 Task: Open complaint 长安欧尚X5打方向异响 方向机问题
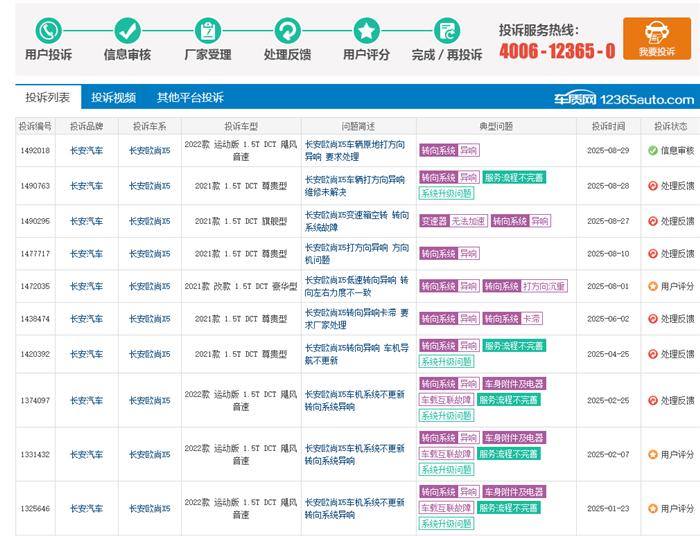pos(356,253)
